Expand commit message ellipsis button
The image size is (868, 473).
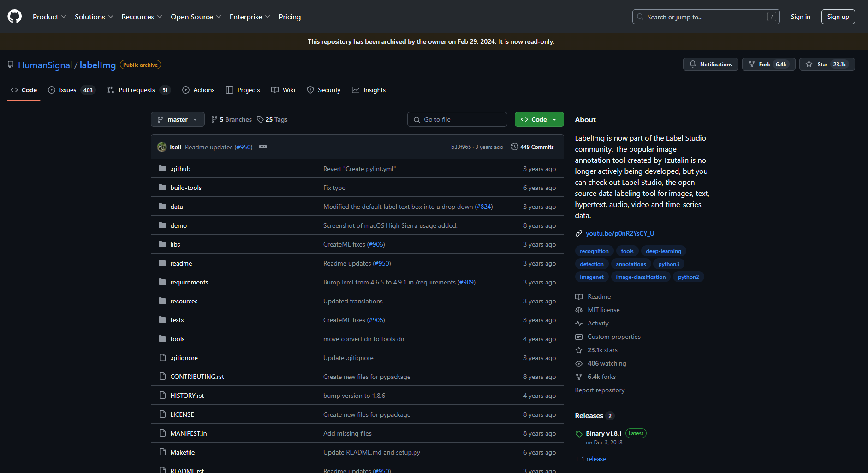(263, 147)
